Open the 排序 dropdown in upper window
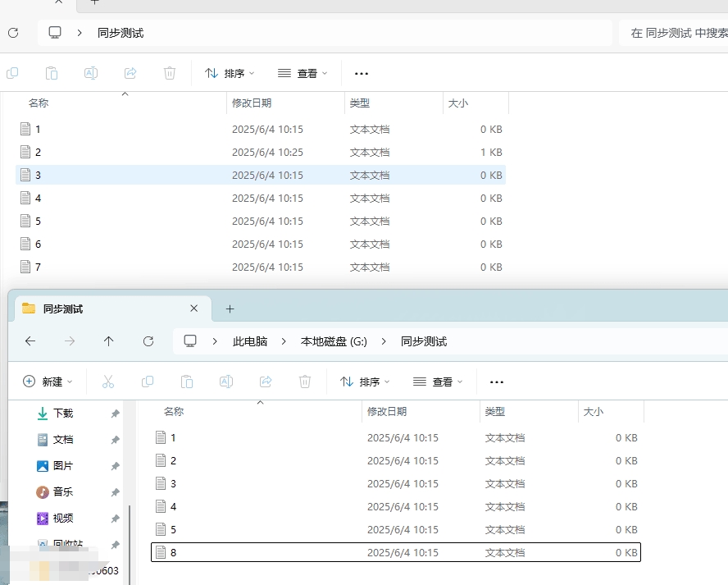This screenshot has height=585, width=728. (x=230, y=73)
